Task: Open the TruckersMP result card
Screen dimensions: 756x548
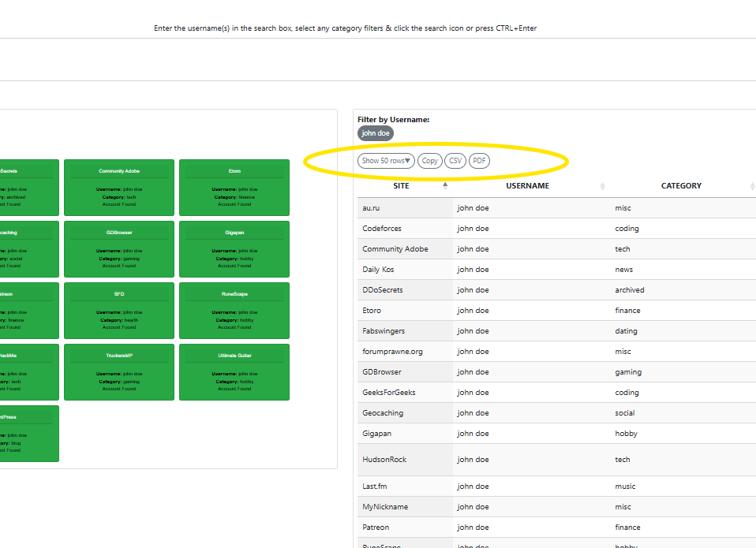Action: (x=119, y=372)
